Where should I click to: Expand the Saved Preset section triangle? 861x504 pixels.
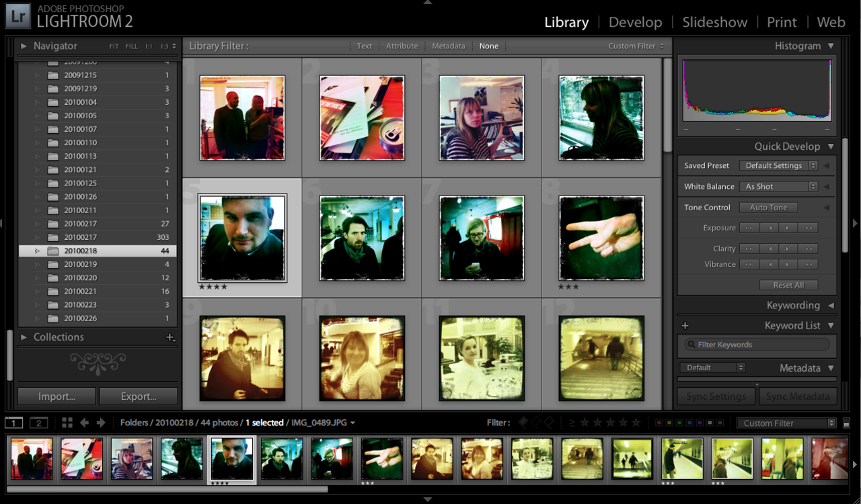tap(826, 166)
